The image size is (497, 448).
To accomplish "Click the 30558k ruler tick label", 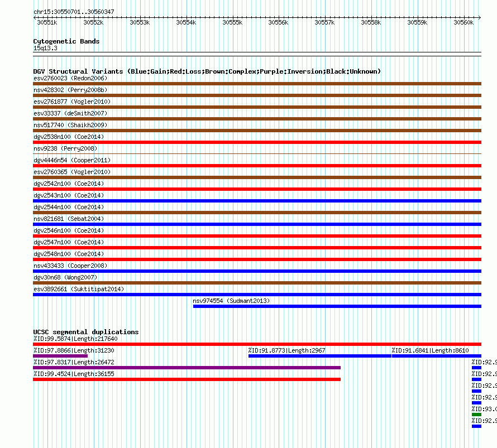I will [371, 22].
